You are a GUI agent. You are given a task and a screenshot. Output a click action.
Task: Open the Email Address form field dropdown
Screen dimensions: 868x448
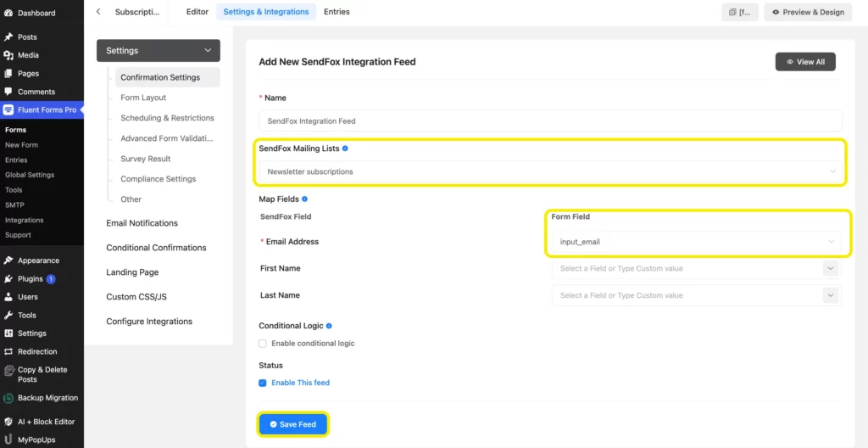pyautogui.click(x=697, y=242)
